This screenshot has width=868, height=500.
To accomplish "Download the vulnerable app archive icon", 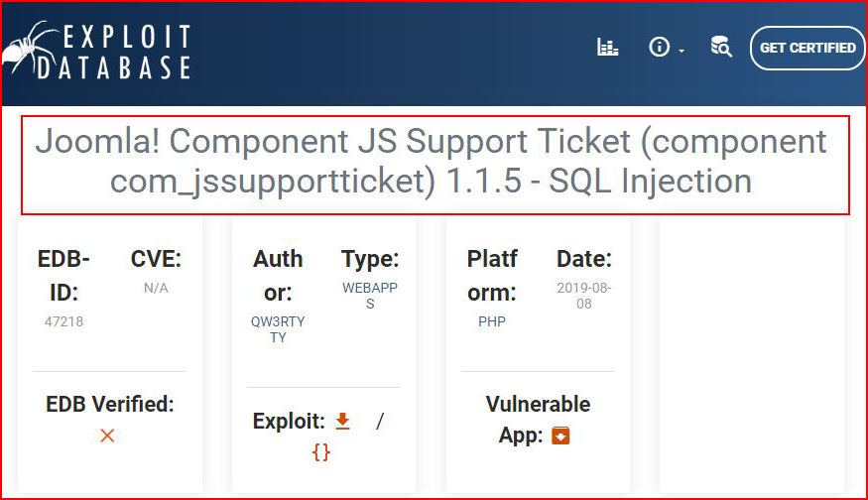I will coord(560,436).
